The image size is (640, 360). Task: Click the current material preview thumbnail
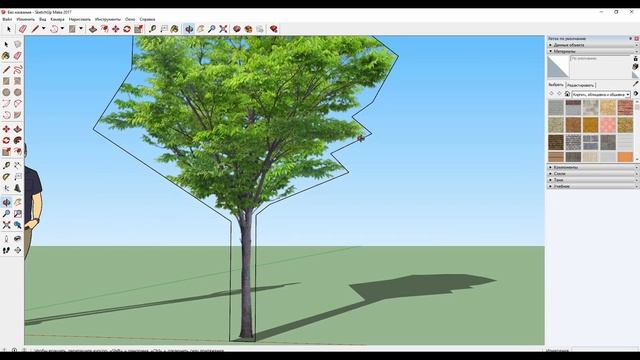click(x=558, y=67)
